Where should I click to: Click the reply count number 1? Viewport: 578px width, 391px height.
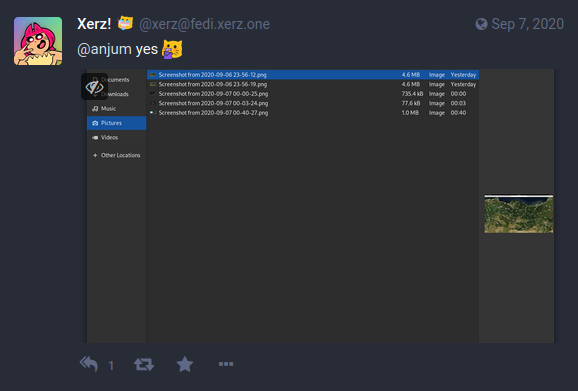tap(111, 366)
